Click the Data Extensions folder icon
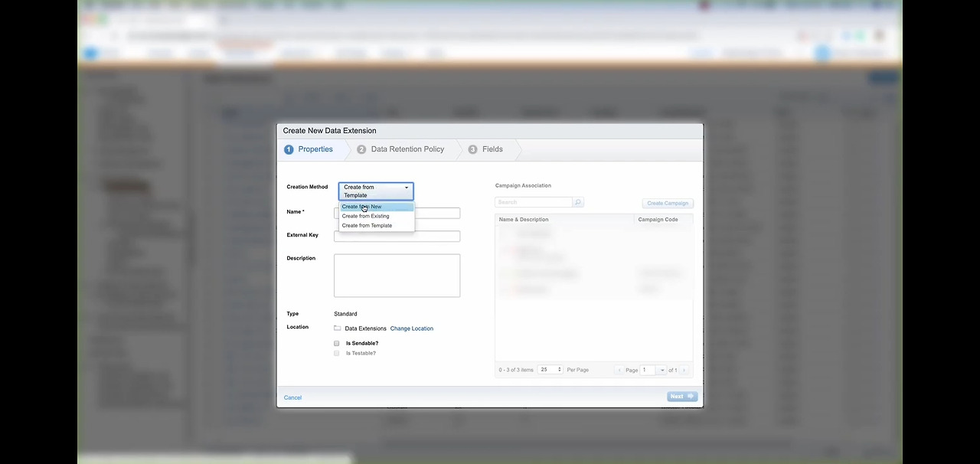 pos(337,328)
